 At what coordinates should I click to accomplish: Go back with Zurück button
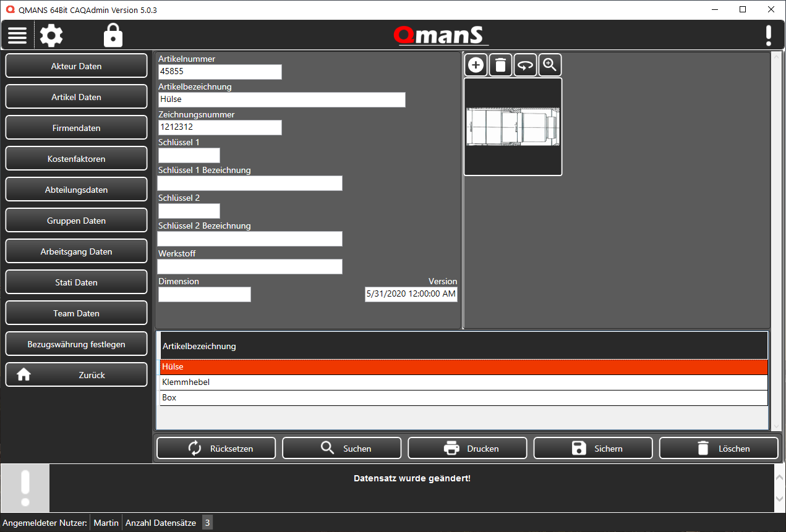click(77, 375)
